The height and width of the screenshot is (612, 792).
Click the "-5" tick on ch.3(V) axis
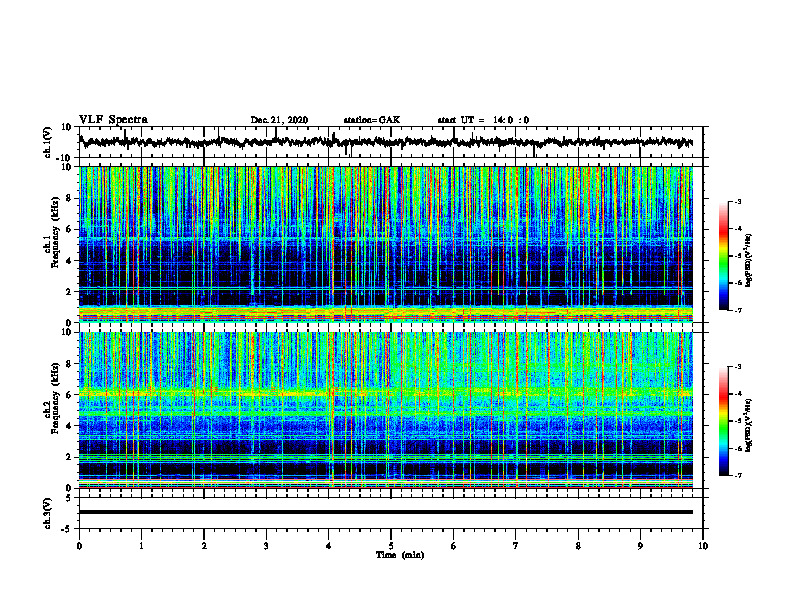(67, 529)
